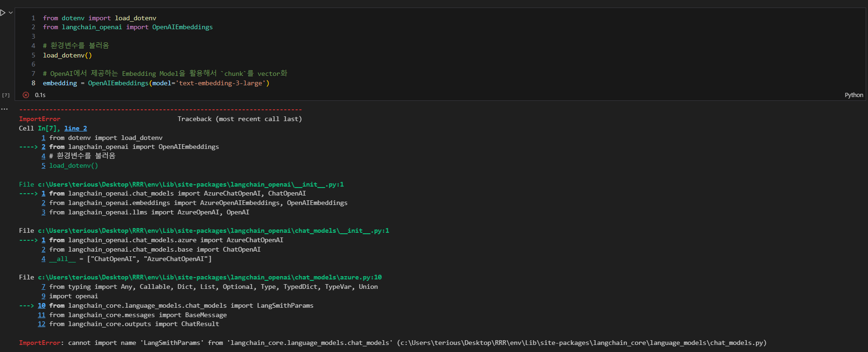Click the final ImportError message about LangSmithParams
The height and width of the screenshot is (352, 868).
(x=393, y=343)
